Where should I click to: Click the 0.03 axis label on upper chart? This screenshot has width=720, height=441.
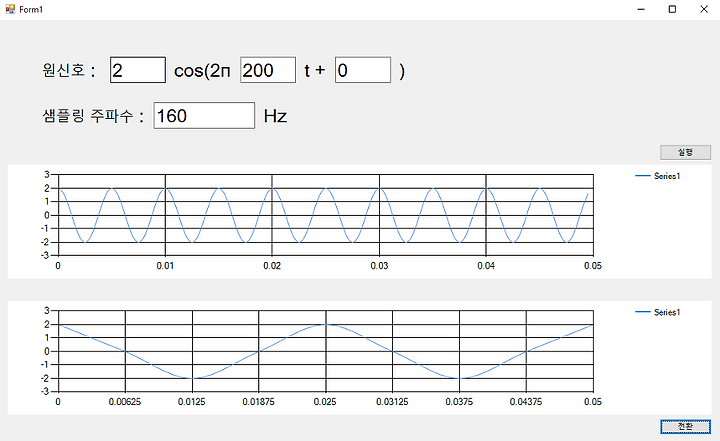coord(379,266)
